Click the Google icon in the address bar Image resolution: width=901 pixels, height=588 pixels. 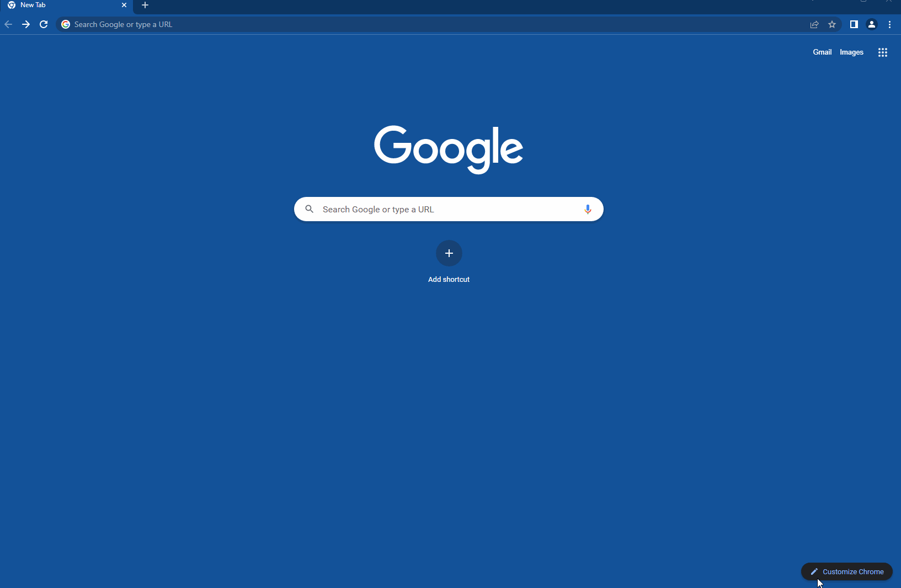66,24
